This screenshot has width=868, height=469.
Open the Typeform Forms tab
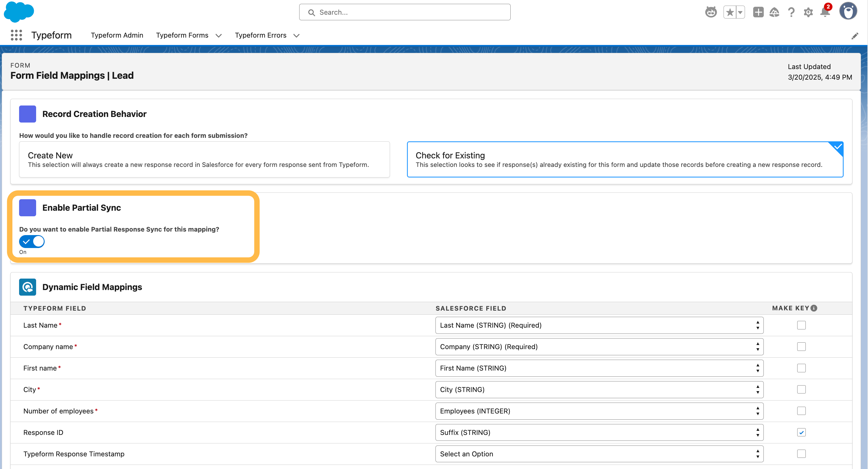tap(182, 35)
